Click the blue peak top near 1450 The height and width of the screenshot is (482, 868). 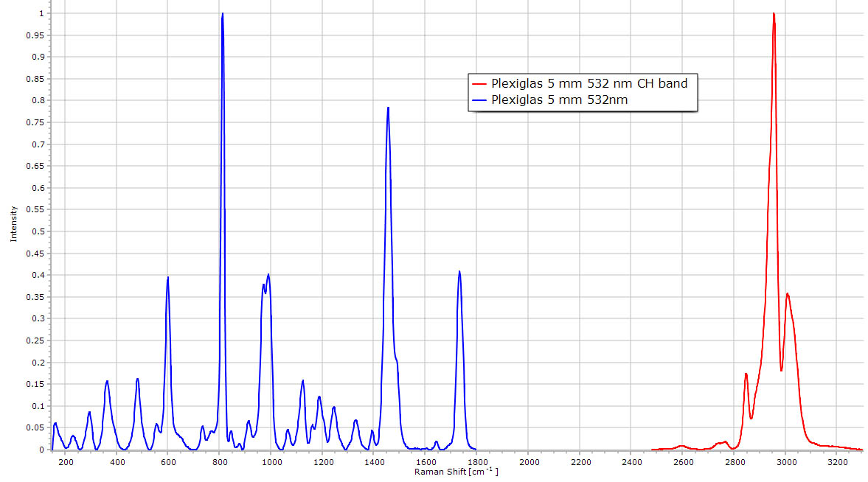pos(388,108)
